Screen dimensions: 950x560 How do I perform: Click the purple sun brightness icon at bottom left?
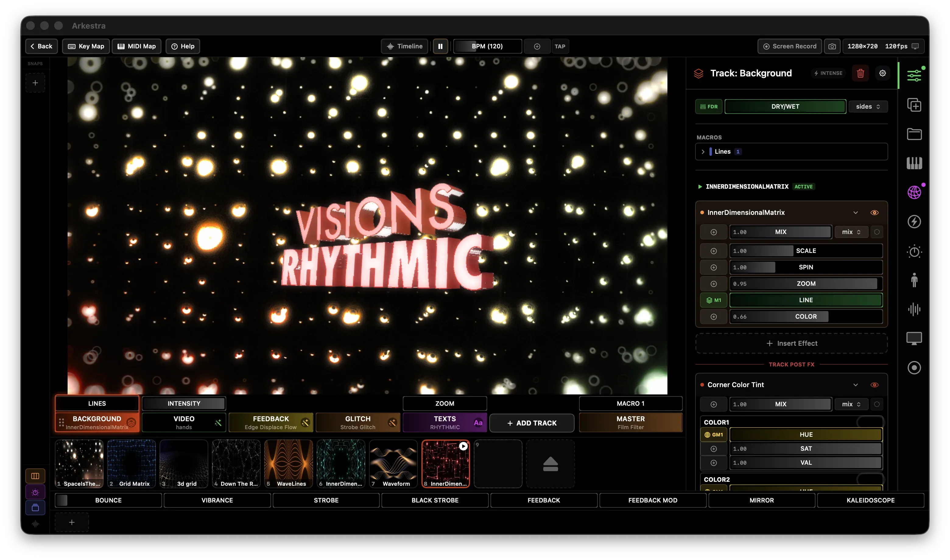click(x=35, y=492)
